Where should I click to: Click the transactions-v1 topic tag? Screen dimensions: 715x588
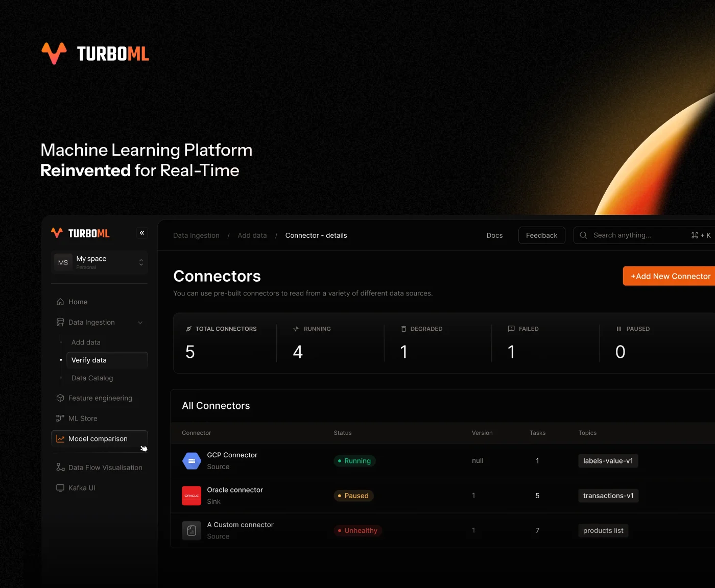point(608,496)
